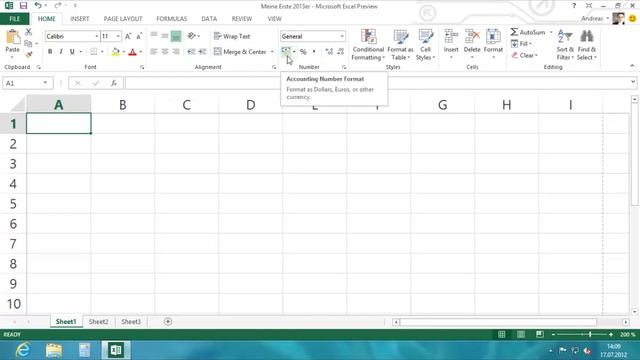Viewport: 640px width, 360px height.
Task: Apply the red Font Color A
Action: coord(132,52)
